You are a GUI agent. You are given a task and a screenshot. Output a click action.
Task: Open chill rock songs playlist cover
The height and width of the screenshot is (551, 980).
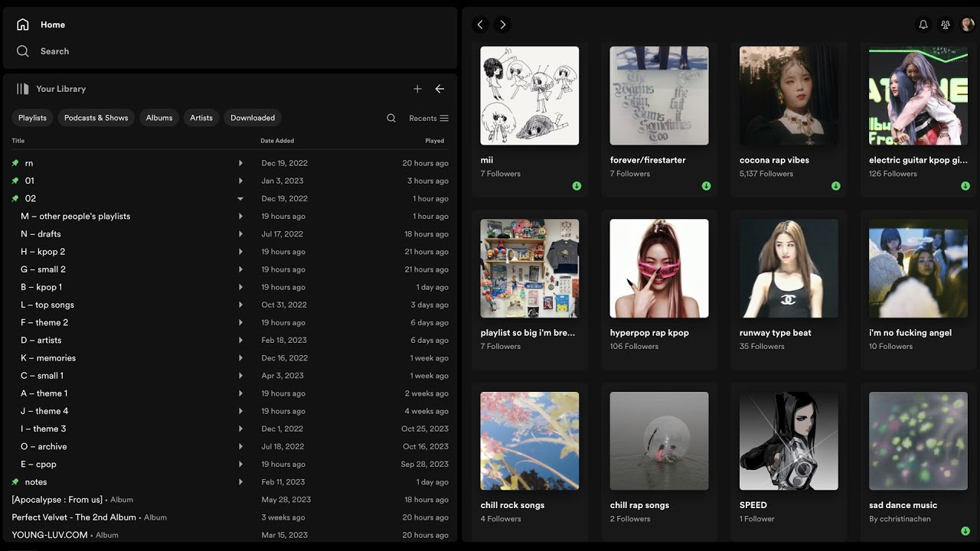[x=530, y=441]
